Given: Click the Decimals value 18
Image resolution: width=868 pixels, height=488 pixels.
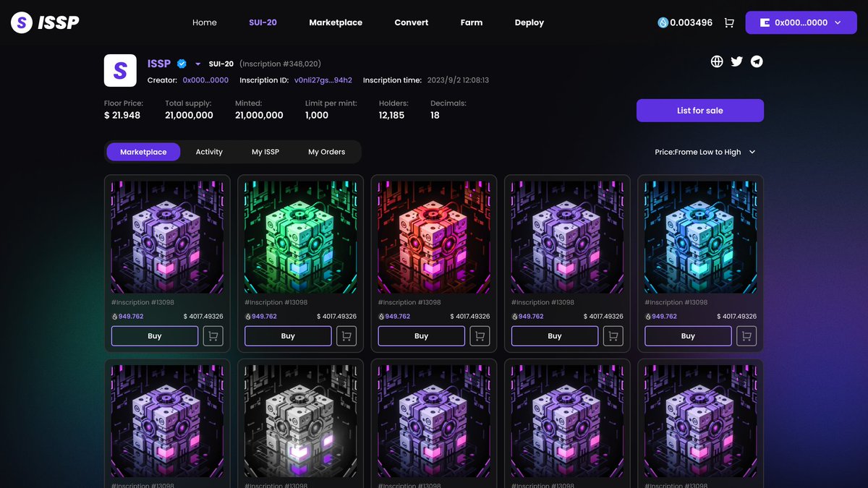Looking at the screenshot, I should click(x=435, y=115).
